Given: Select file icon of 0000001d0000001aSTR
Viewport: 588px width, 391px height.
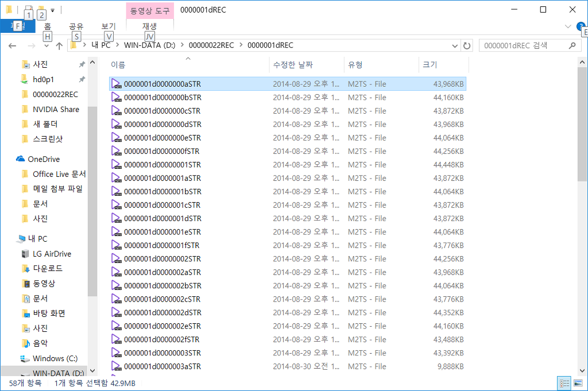Looking at the screenshot, I should [x=116, y=178].
